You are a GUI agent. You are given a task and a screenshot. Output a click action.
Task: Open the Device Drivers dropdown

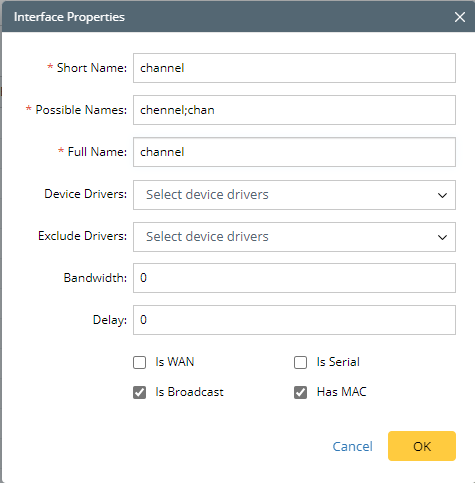tap(294, 195)
